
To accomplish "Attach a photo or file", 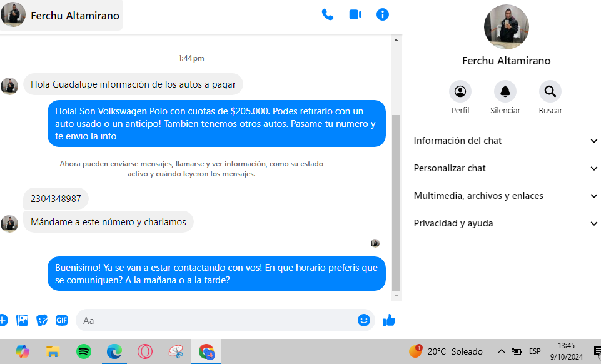I will pyautogui.click(x=23, y=320).
